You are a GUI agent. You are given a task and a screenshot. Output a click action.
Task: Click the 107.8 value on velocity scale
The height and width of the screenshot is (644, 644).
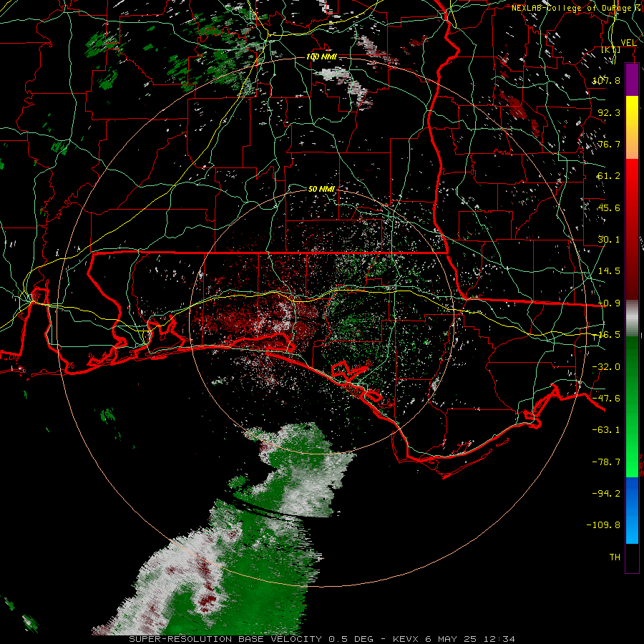[606, 80]
